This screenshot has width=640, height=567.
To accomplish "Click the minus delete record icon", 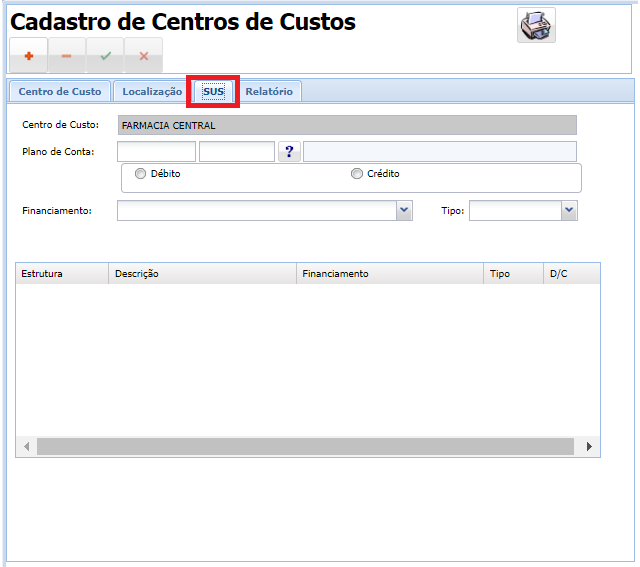I will tap(66, 56).
